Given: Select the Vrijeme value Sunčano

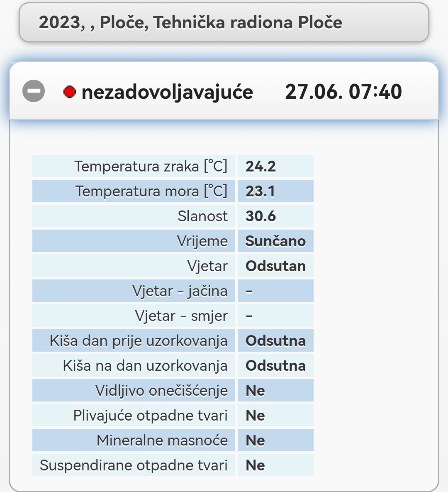Looking at the screenshot, I should [275, 241].
